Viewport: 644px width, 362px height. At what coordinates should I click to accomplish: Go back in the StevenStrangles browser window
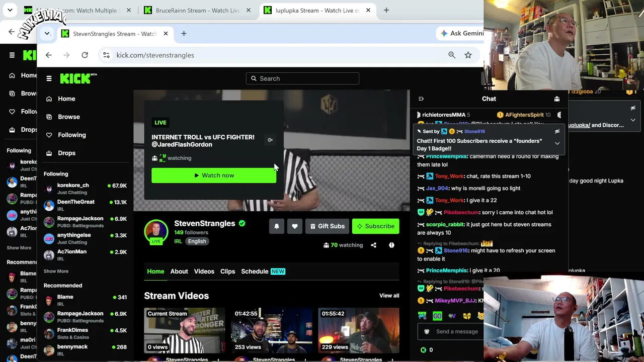pyautogui.click(x=49, y=55)
